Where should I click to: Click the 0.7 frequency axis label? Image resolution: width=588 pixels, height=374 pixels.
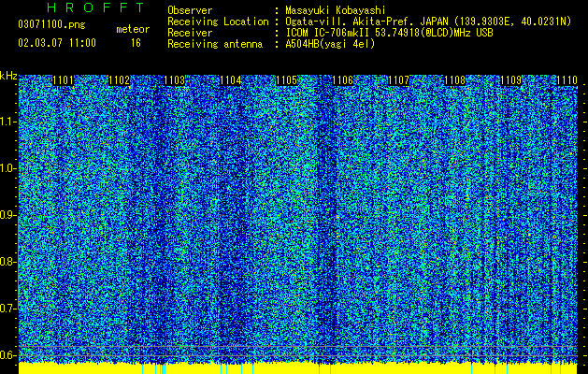pyautogui.click(x=7, y=309)
